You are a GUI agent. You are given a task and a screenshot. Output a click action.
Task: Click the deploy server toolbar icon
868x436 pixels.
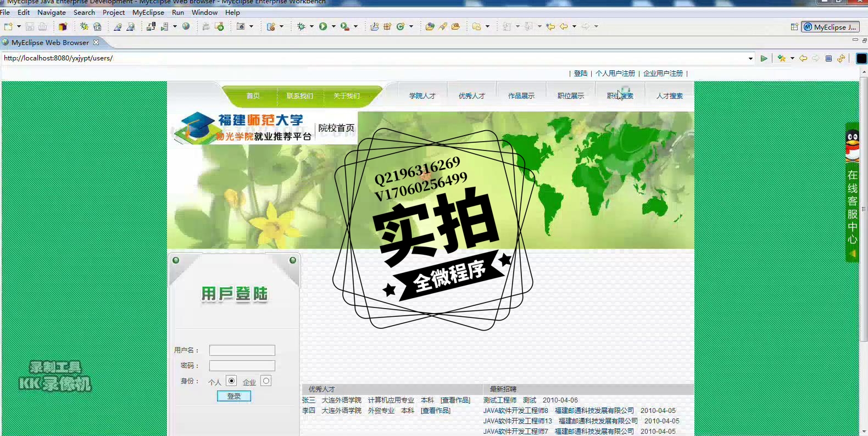pyautogui.click(x=151, y=26)
